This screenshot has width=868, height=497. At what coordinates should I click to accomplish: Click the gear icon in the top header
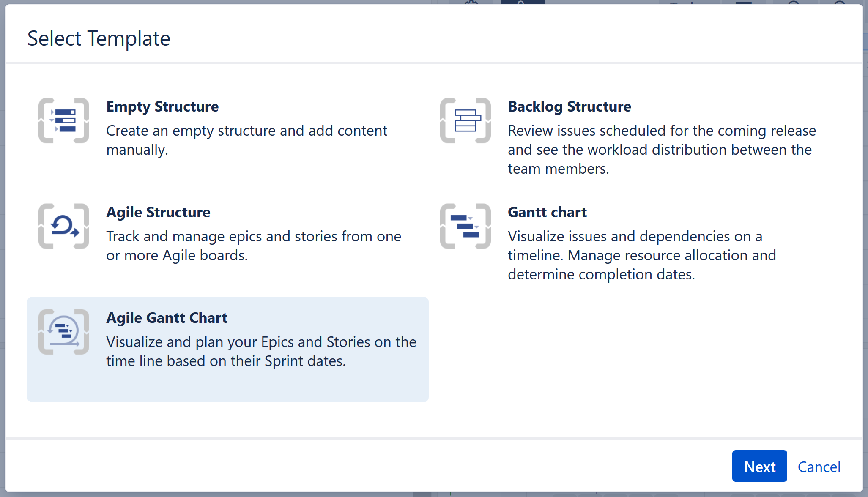pos(470,3)
